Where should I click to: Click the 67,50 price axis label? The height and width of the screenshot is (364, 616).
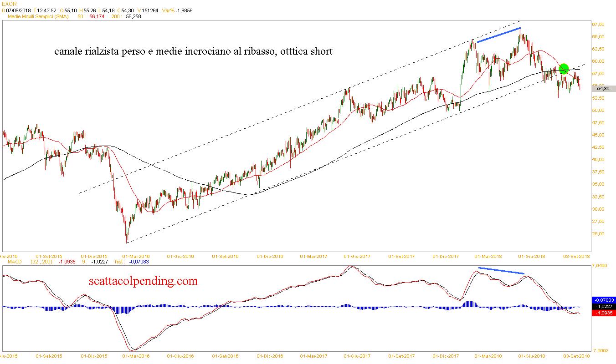tap(598, 24)
